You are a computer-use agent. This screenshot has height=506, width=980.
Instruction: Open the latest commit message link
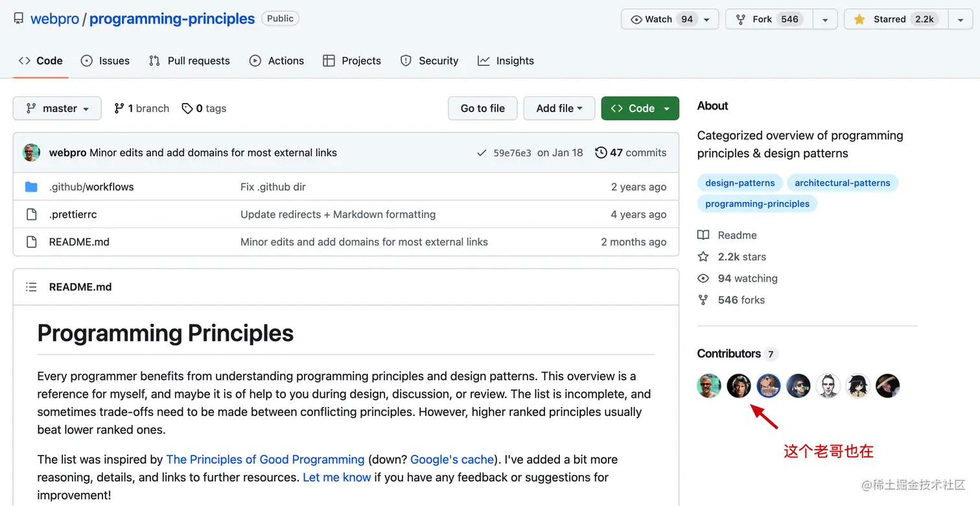pyautogui.click(x=213, y=153)
